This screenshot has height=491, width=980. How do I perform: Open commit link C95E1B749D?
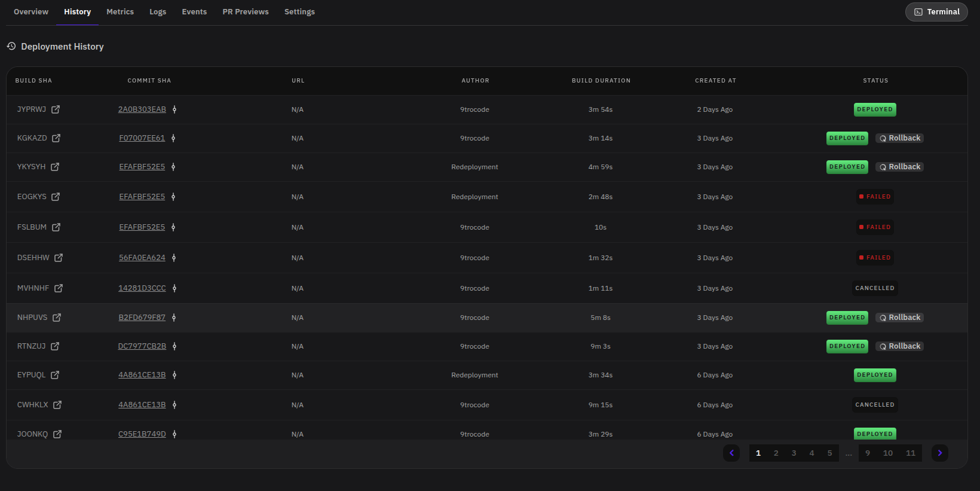pyautogui.click(x=142, y=434)
